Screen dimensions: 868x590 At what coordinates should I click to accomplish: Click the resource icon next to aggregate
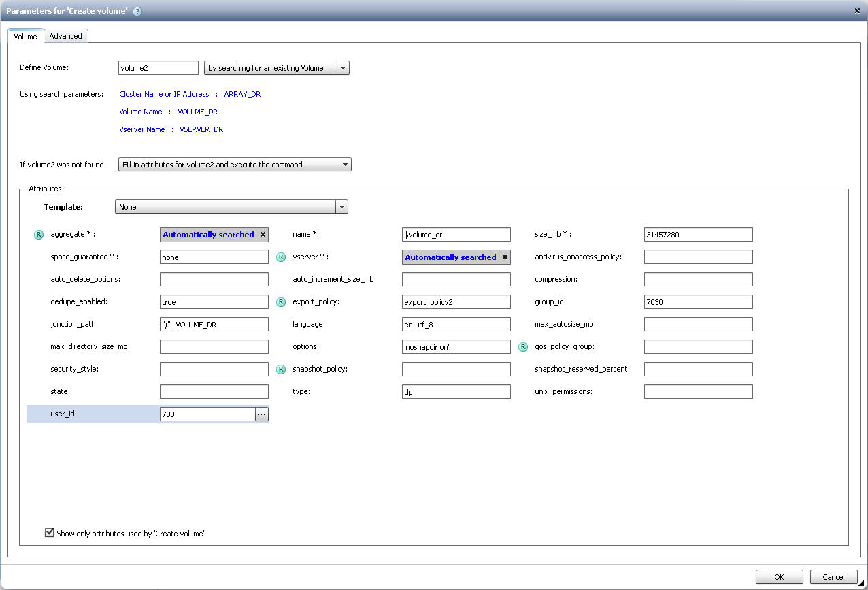click(38, 235)
